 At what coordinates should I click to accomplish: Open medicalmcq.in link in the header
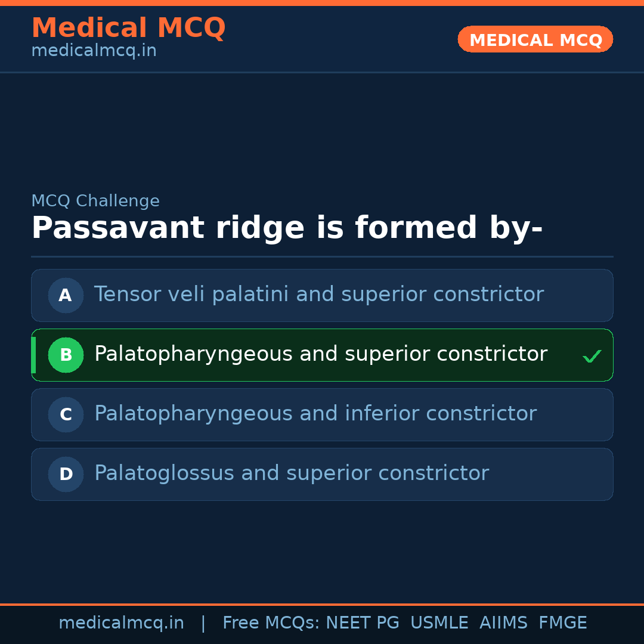[x=93, y=50]
